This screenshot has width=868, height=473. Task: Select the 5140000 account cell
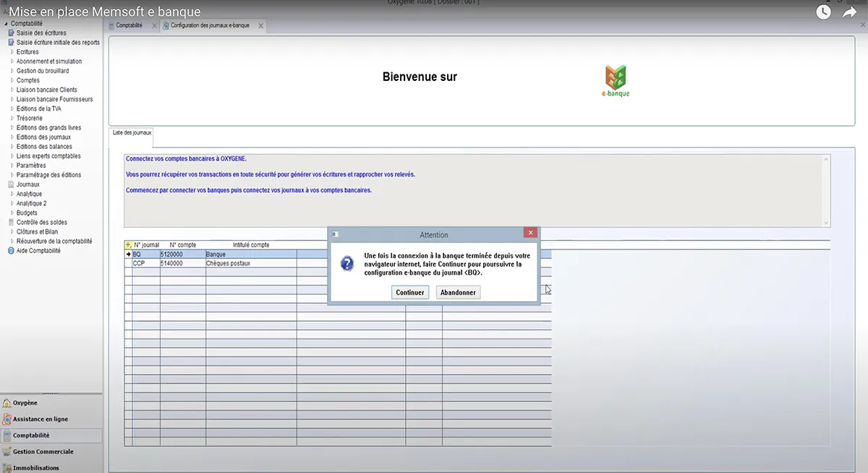coord(183,264)
